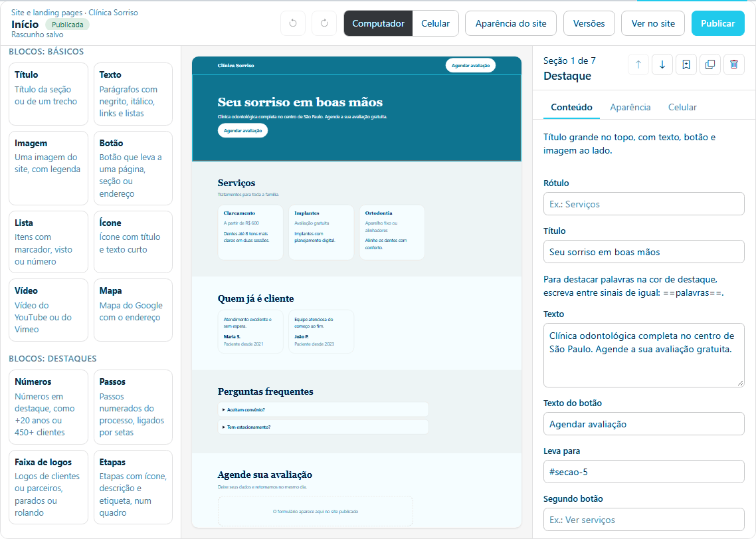Switch preview to Celular in top toolbar
Screen dimensions: 756x539
coord(435,23)
